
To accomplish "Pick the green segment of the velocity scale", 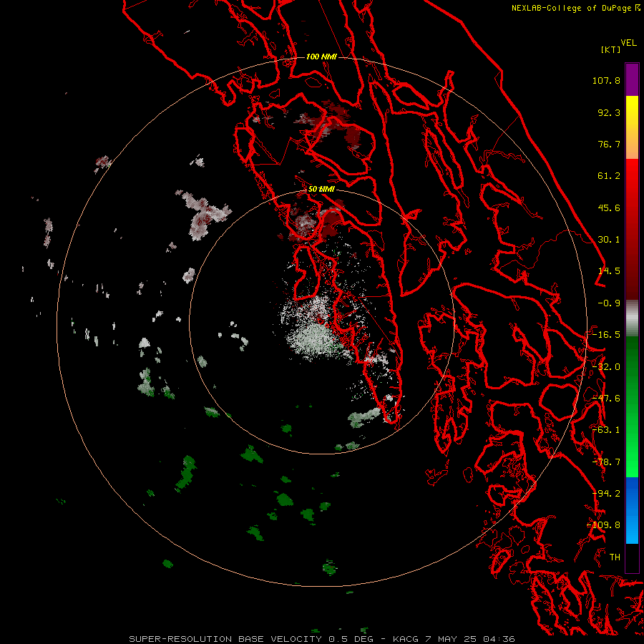I will [632, 406].
